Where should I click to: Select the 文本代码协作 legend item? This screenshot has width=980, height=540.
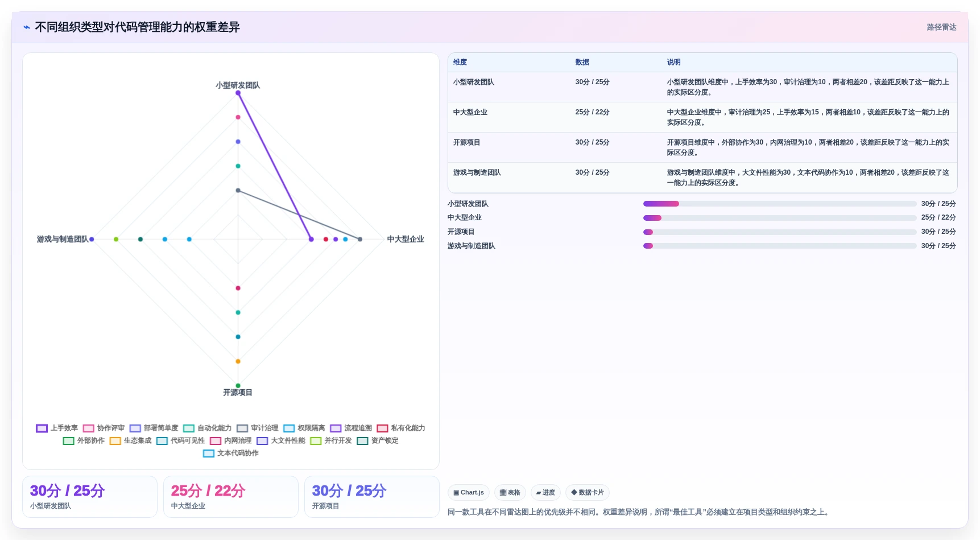[x=231, y=454]
